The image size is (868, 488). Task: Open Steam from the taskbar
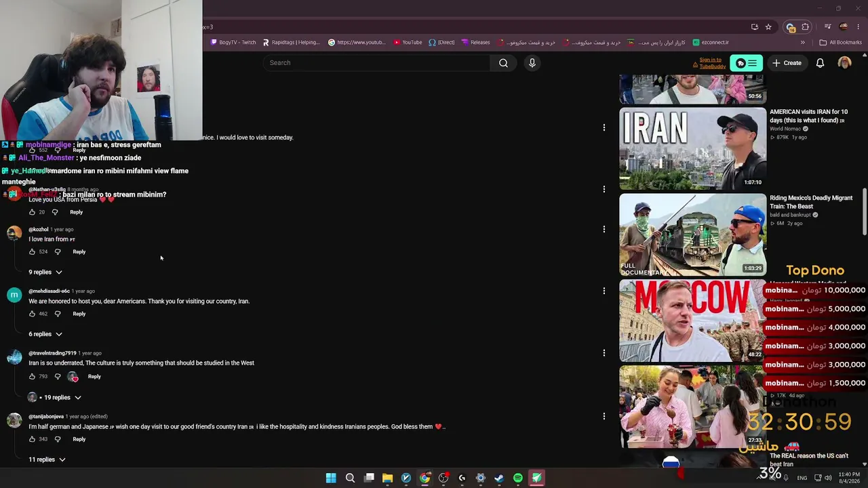pos(499,478)
